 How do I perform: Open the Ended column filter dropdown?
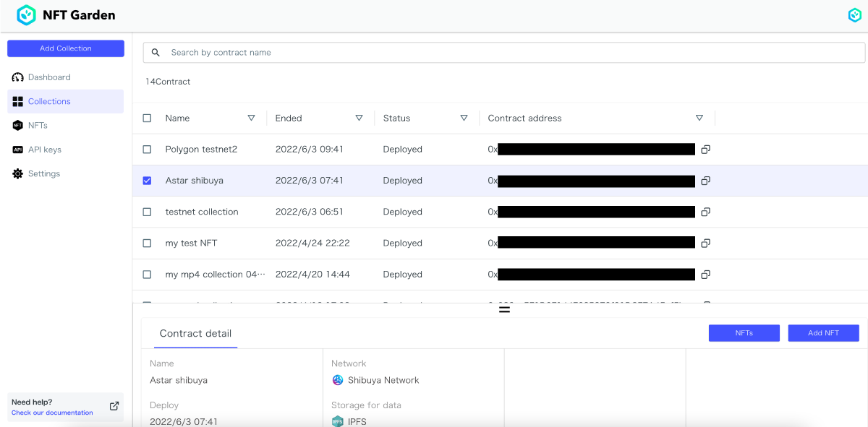pyautogui.click(x=359, y=118)
